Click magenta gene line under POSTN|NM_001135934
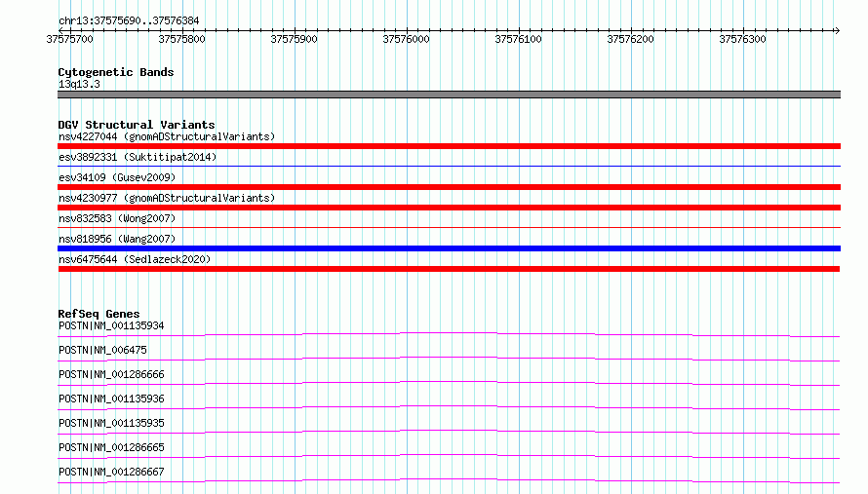Viewport: 868px width, 494px height. tap(449, 334)
